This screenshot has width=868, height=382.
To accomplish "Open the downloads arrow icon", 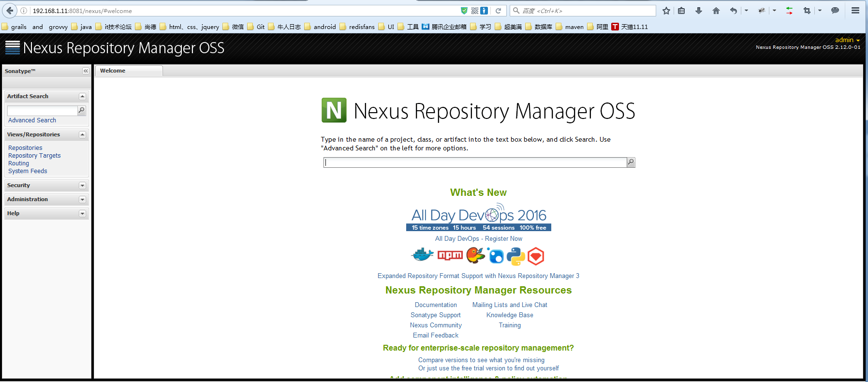I will click(x=699, y=11).
